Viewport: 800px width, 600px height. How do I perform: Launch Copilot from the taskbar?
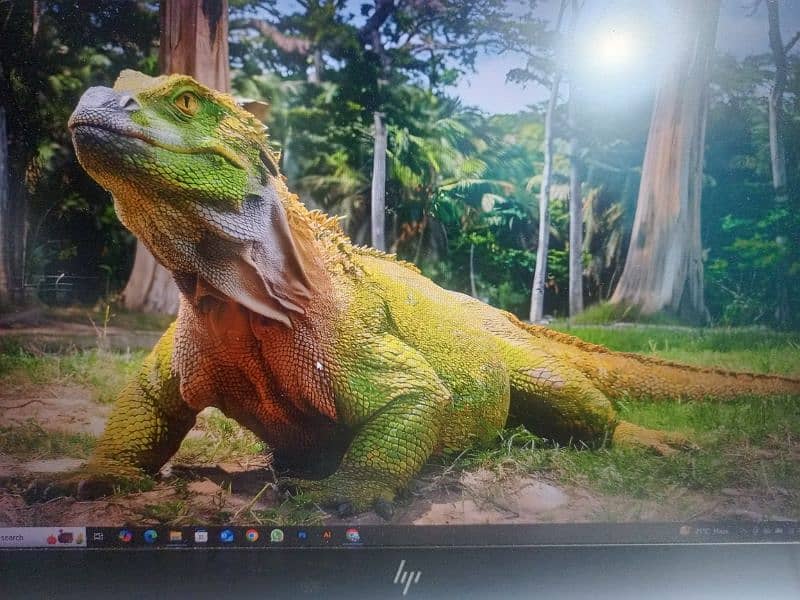tap(125, 536)
